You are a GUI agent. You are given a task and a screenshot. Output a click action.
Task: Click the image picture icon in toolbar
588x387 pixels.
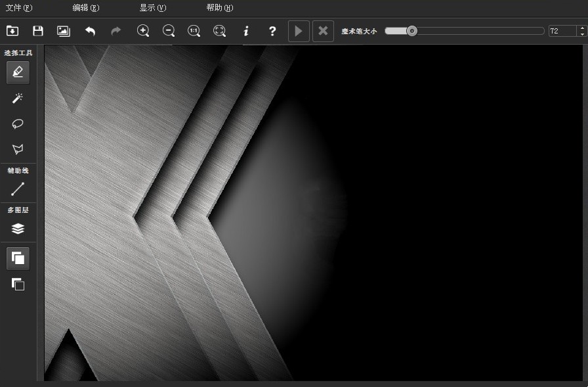(64, 31)
